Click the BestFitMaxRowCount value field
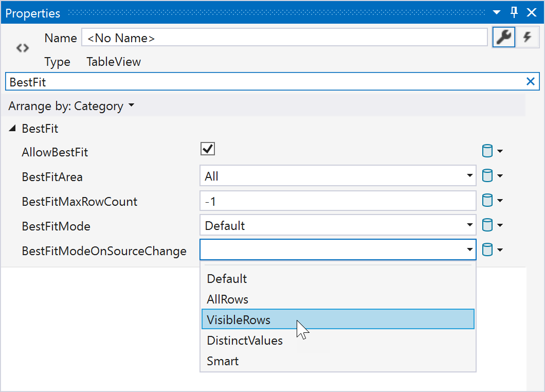This screenshot has width=545, height=392. pos(337,201)
